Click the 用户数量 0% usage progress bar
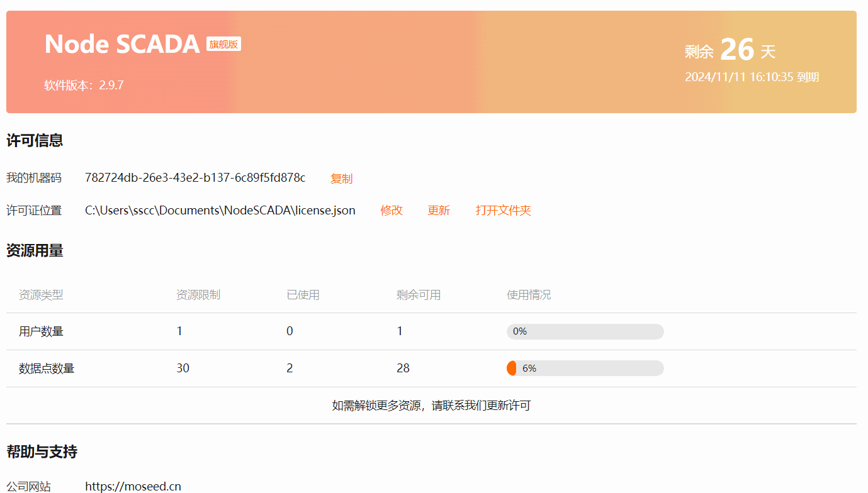The height and width of the screenshot is (493, 868). pyautogui.click(x=585, y=331)
